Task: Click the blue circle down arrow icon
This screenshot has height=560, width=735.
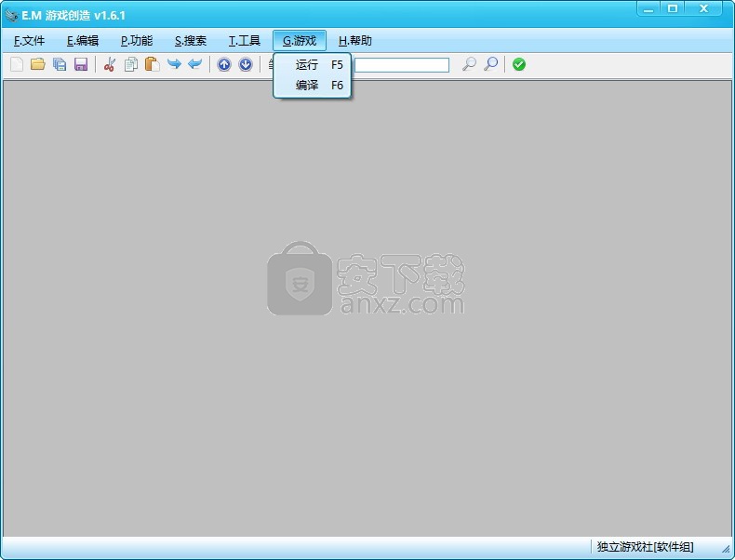Action: [x=246, y=64]
